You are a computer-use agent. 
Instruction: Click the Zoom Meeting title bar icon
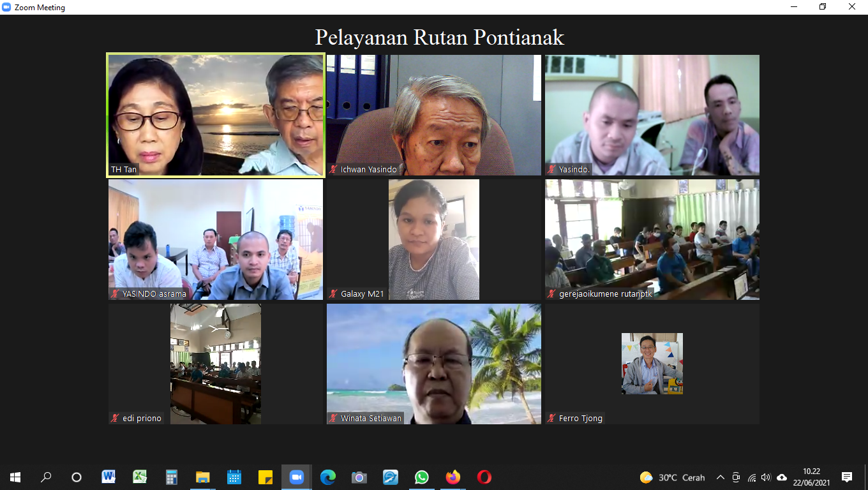click(7, 7)
